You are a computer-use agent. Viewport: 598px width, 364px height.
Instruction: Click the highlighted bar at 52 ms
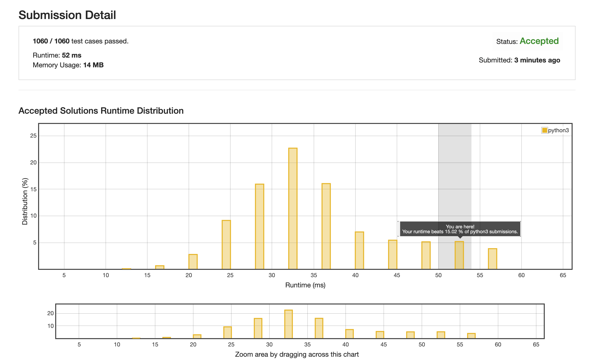(459, 255)
